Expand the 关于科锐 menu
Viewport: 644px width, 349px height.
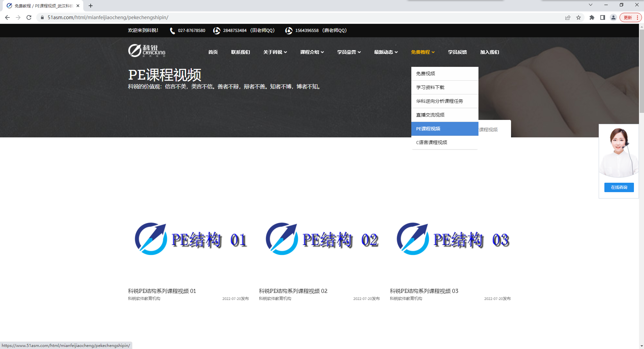pos(275,52)
